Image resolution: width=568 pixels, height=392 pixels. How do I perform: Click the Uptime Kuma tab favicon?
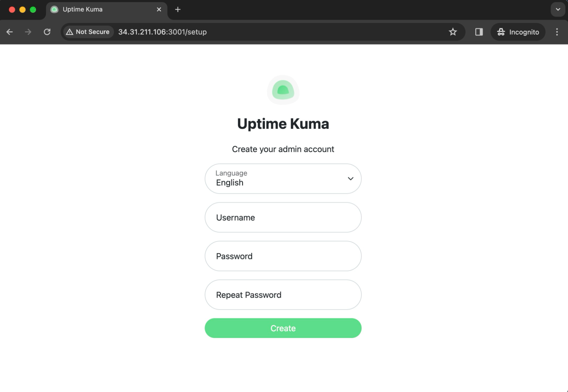(54, 9)
